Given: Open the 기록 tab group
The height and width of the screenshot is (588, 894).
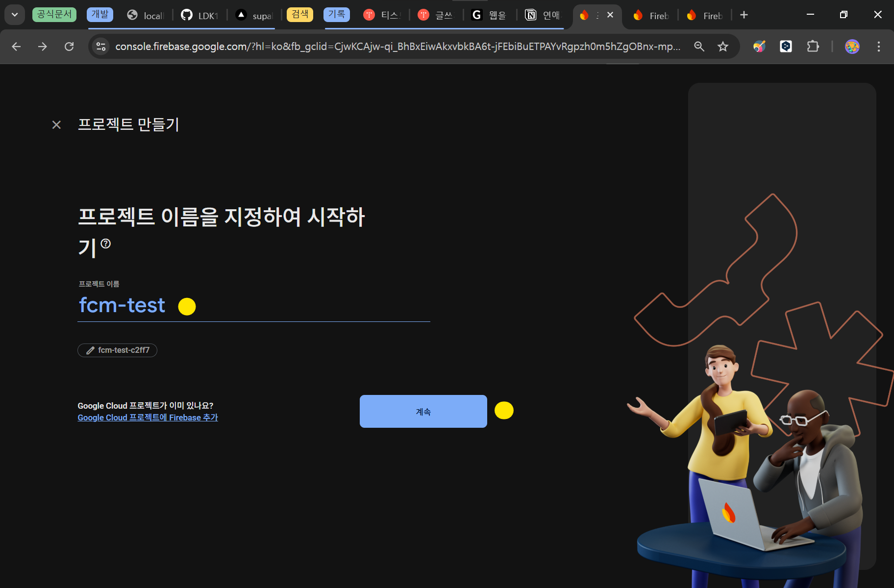Looking at the screenshot, I should point(337,14).
